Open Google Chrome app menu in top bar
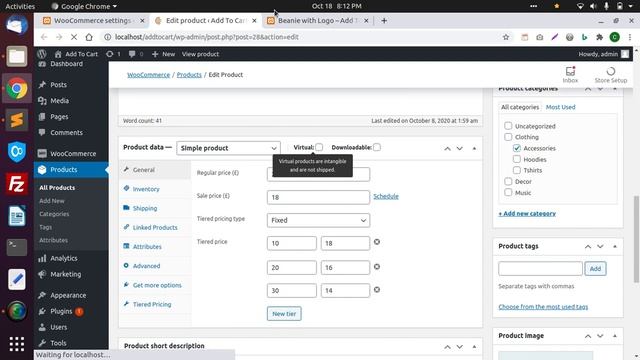 coord(84,6)
